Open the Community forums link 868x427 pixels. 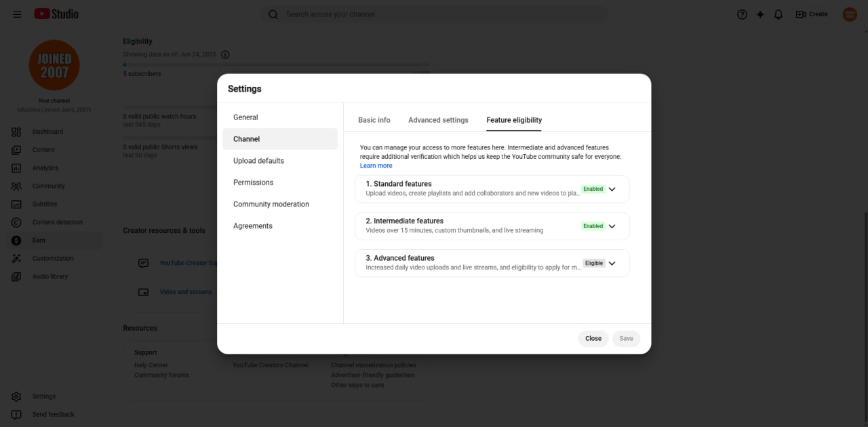click(161, 375)
